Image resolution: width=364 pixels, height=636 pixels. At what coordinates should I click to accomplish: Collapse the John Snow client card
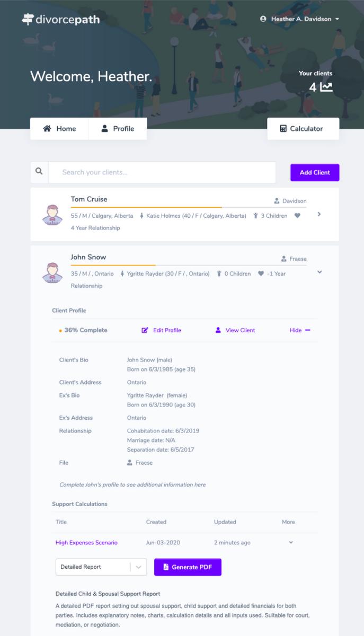319,272
